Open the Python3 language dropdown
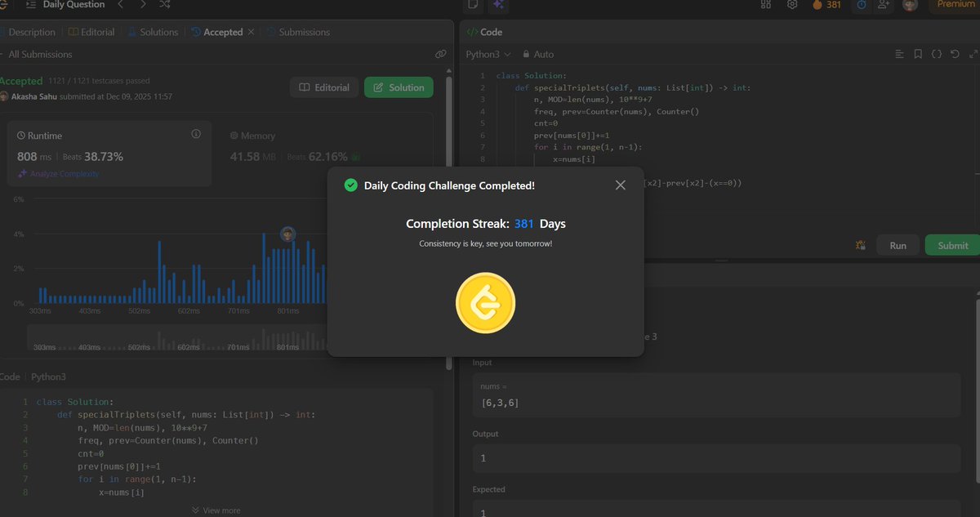This screenshot has width=980, height=517. 485,54
